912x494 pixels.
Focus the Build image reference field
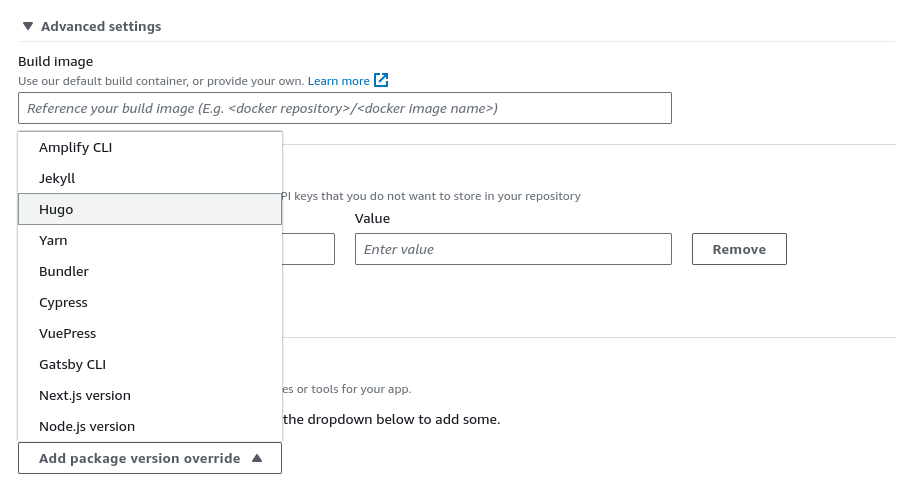pos(345,108)
